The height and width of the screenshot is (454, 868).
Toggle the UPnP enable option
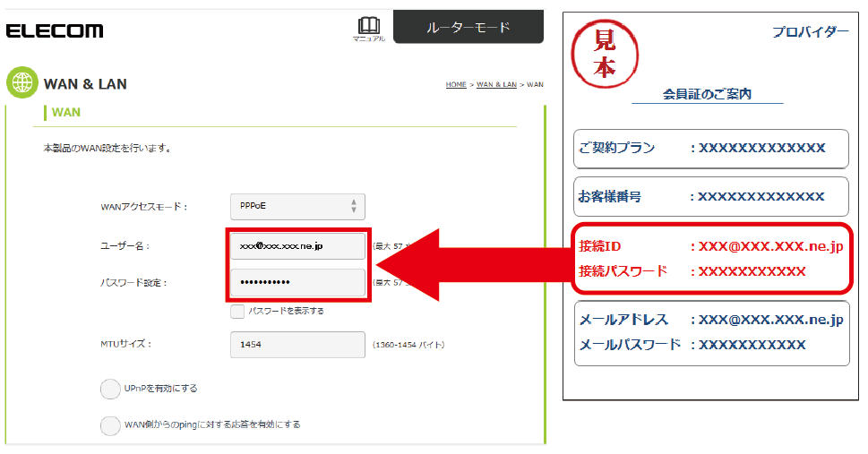(x=110, y=389)
